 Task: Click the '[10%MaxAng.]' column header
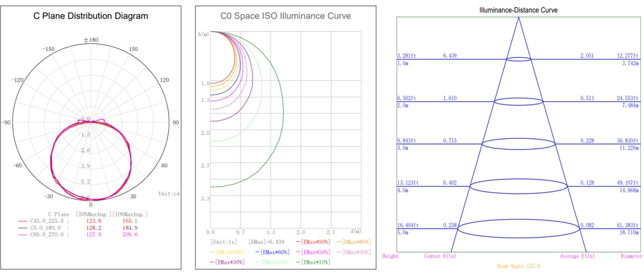point(130,214)
